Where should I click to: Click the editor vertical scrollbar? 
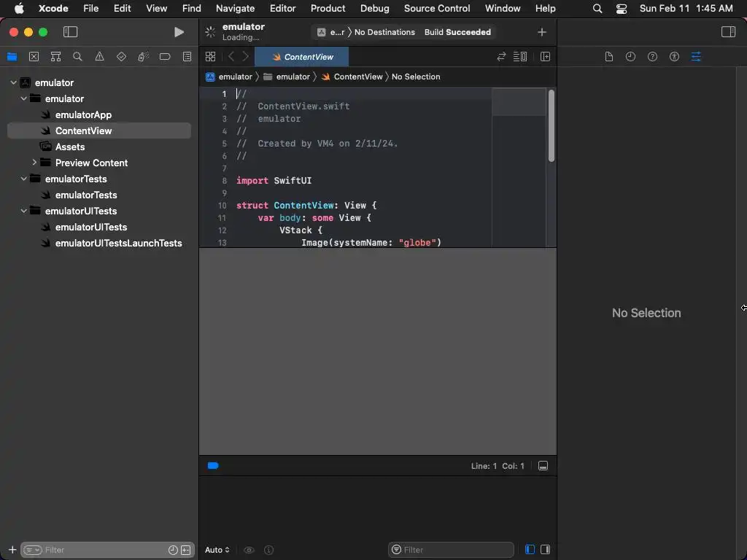pos(551,125)
